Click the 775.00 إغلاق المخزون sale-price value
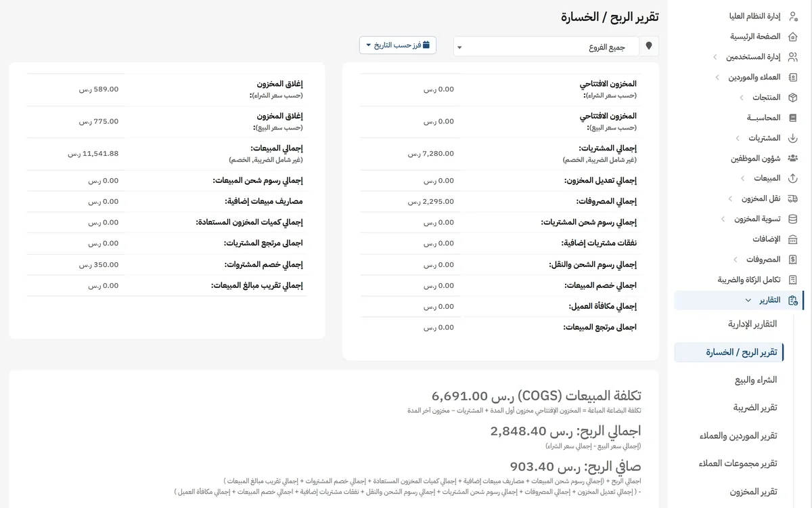Screen dimensions: 812x508 (x=98, y=121)
